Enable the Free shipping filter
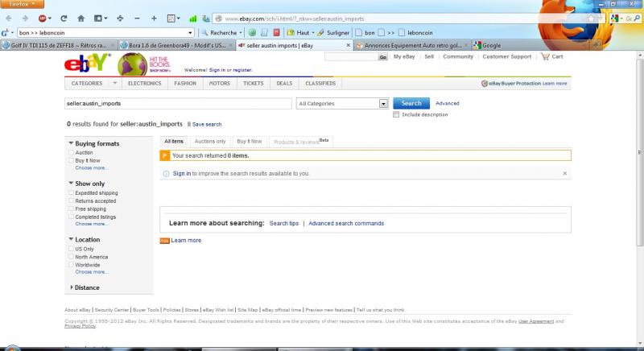The image size is (644, 351). [x=71, y=209]
